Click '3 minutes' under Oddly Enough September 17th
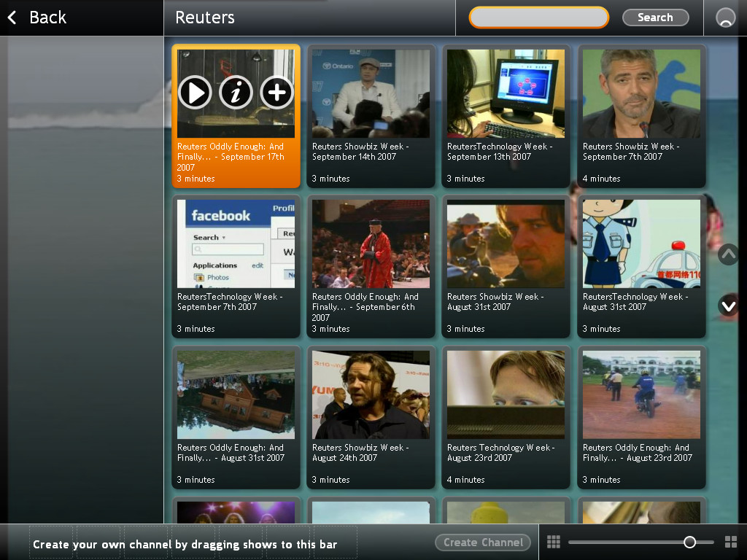Image resolution: width=747 pixels, height=560 pixels. (x=196, y=179)
